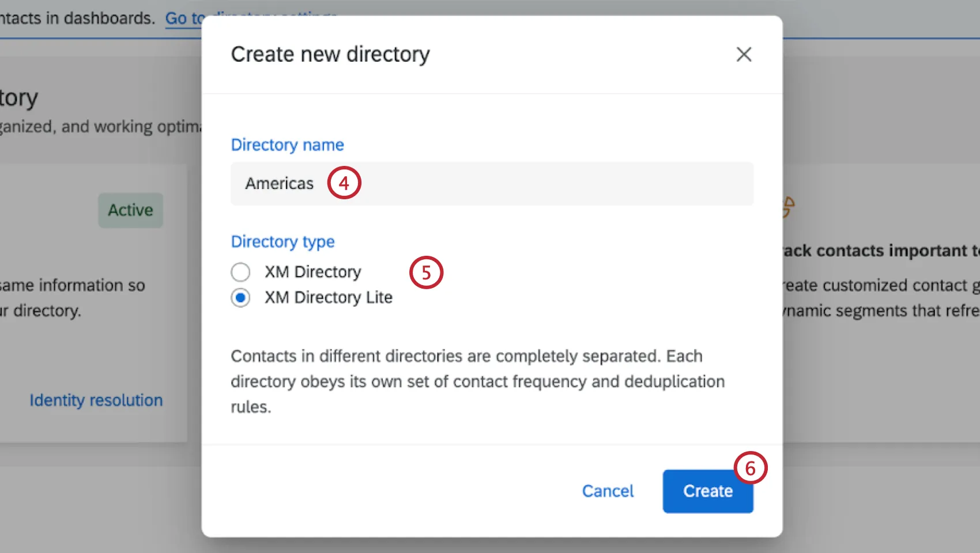The image size is (980, 553).
Task: Cancel creating the directory
Action: coord(607,491)
